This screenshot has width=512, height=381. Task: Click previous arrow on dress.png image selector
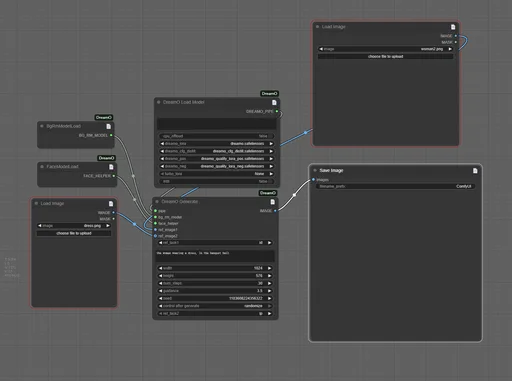click(x=40, y=226)
